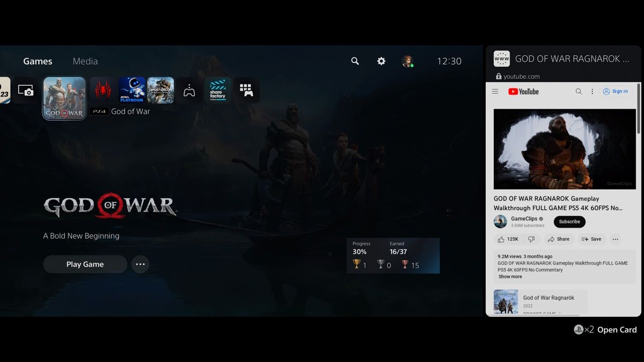Open the PS5 Settings gear
The width and height of the screenshot is (644, 362).
[381, 61]
